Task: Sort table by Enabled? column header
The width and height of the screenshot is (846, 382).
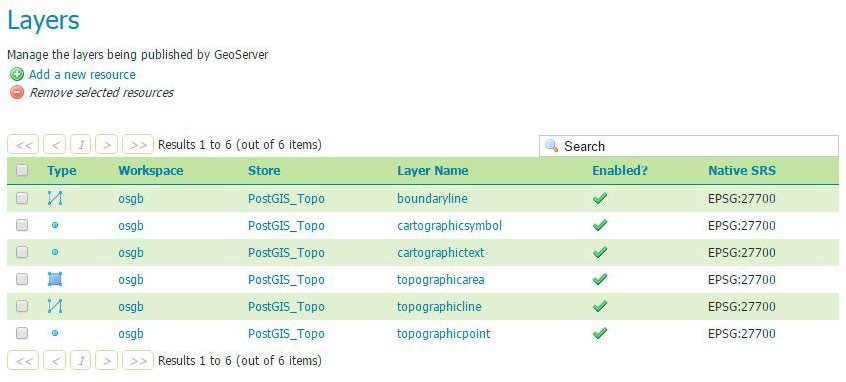Action: [x=620, y=170]
